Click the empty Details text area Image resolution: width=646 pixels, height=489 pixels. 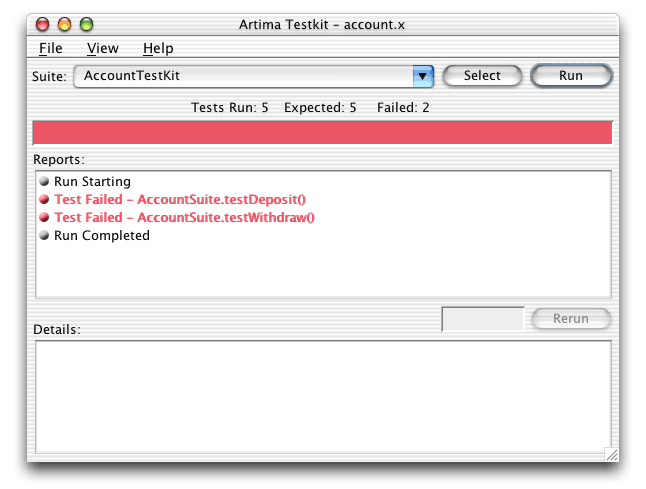click(x=323, y=397)
